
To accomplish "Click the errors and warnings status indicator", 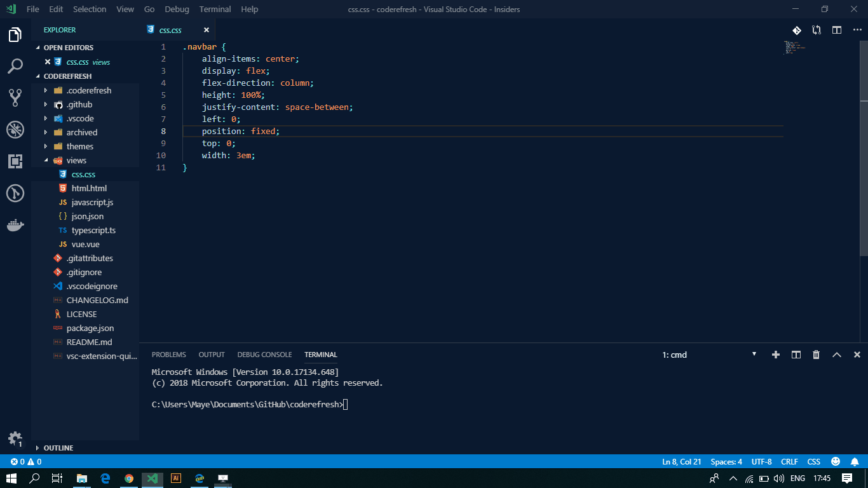I will 26,462.
